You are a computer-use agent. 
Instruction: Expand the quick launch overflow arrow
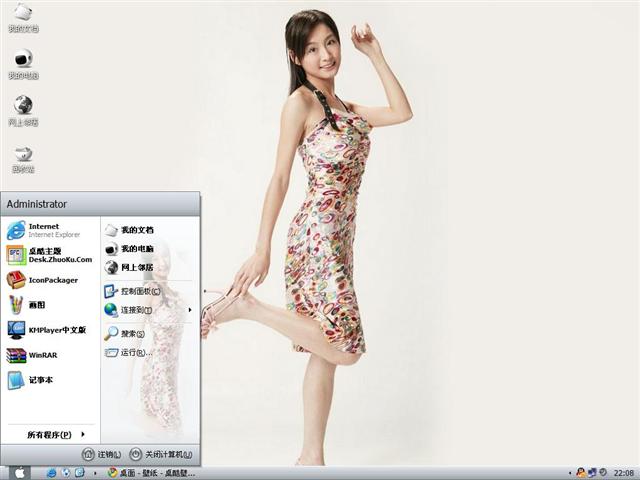95,473
